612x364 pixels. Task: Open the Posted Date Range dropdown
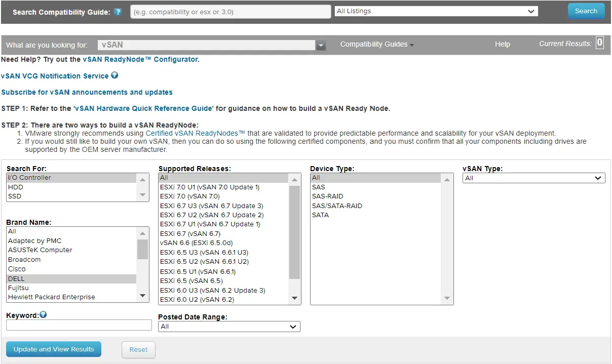click(x=229, y=327)
